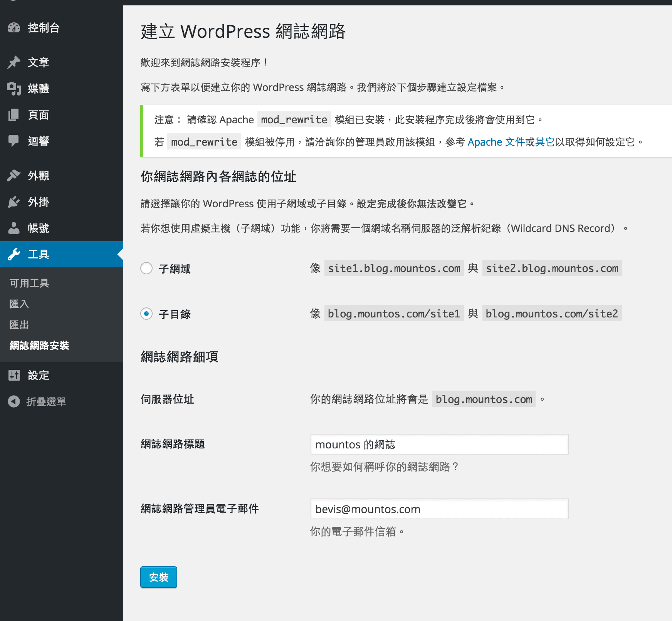Click the comment bubble icon beside 迴響

(14, 141)
